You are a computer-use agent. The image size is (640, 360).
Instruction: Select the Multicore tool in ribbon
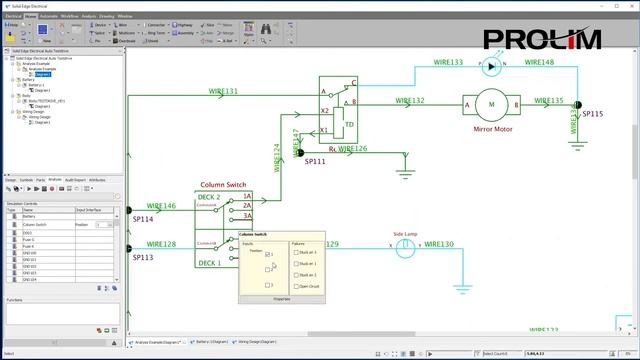(x=124, y=33)
